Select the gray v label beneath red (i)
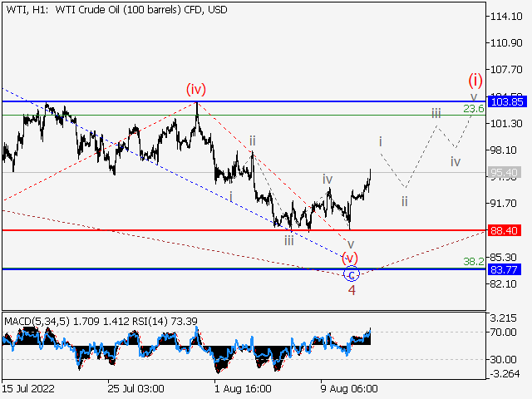The image size is (532, 399). [474, 96]
